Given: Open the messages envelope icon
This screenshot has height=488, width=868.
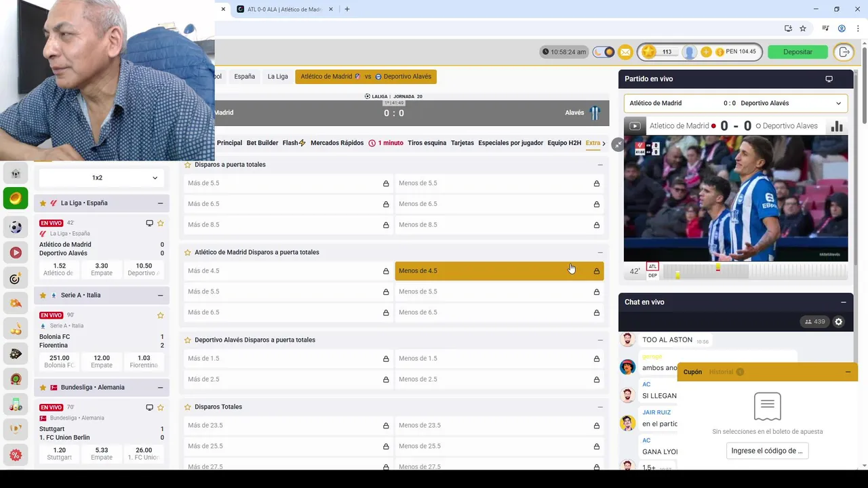Looking at the screenshot, I should [x=625, y=52].
